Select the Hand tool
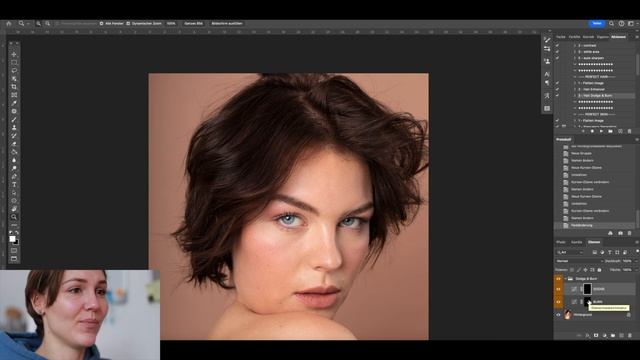This screenshot has width=640, height=360. click(14, 209)
